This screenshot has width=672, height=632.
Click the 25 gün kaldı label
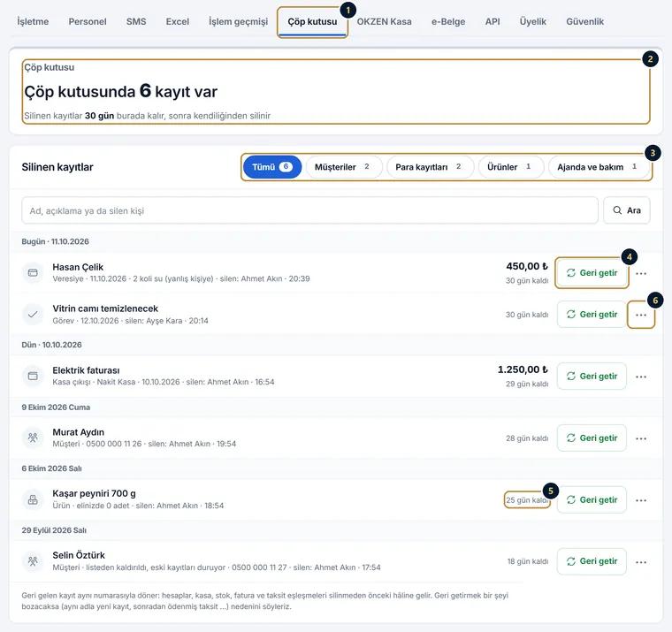[x=527, y=500]
